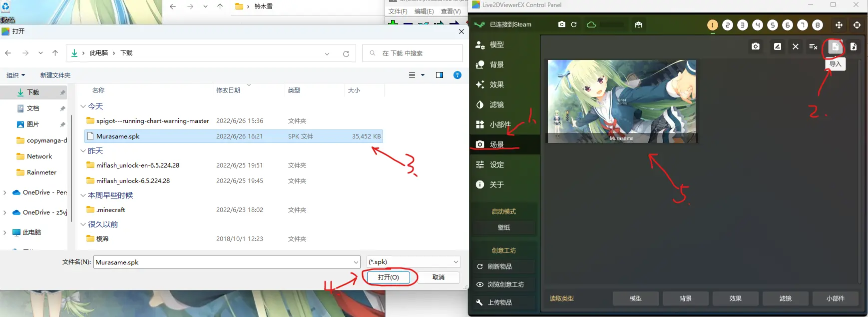868x317 pixels.
Task: Click the move arrows icon in top bar
Action: coord(839,25)
